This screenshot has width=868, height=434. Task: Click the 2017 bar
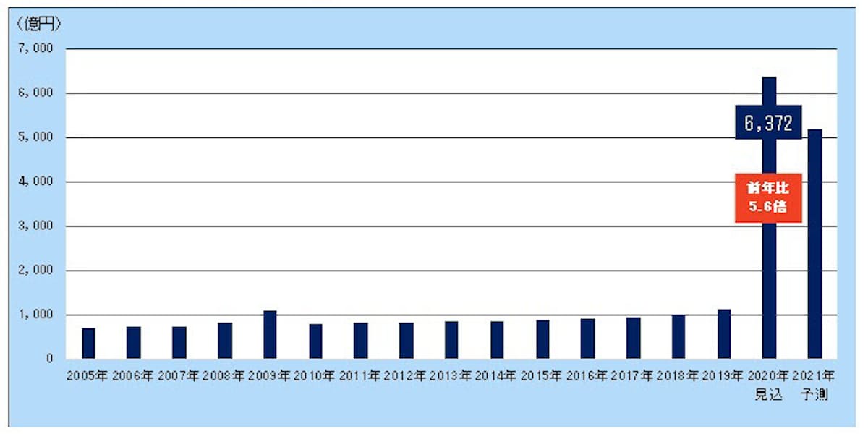tap(633, 338)
